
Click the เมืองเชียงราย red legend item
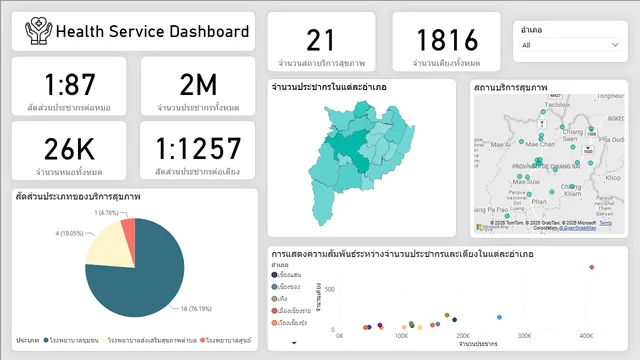[x=291, y=311]
